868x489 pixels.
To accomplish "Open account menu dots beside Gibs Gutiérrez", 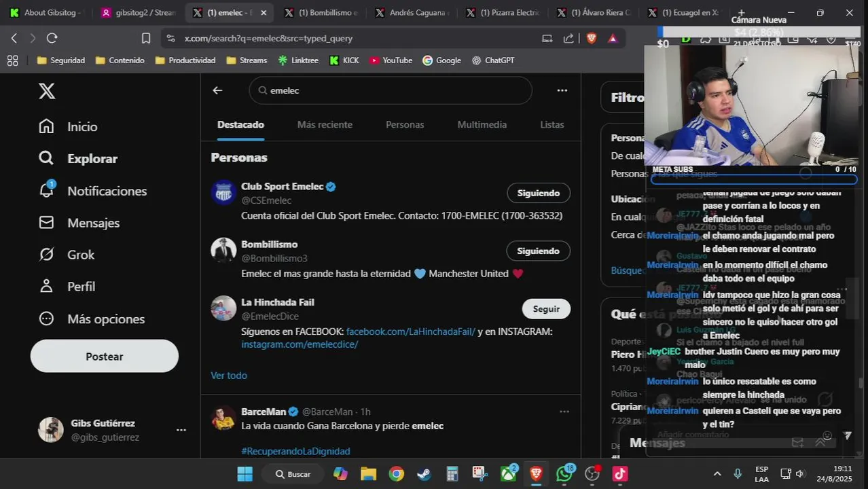I will click(181, 430).
